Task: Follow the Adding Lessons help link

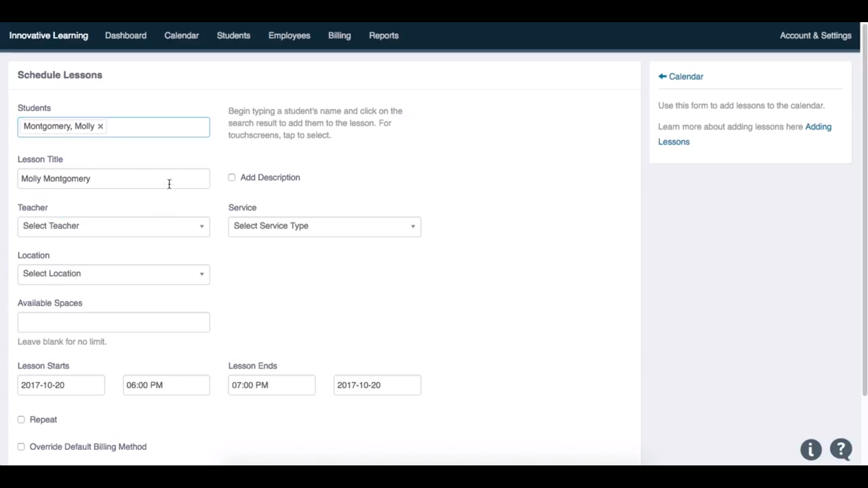Action: (x=818, y=127)
